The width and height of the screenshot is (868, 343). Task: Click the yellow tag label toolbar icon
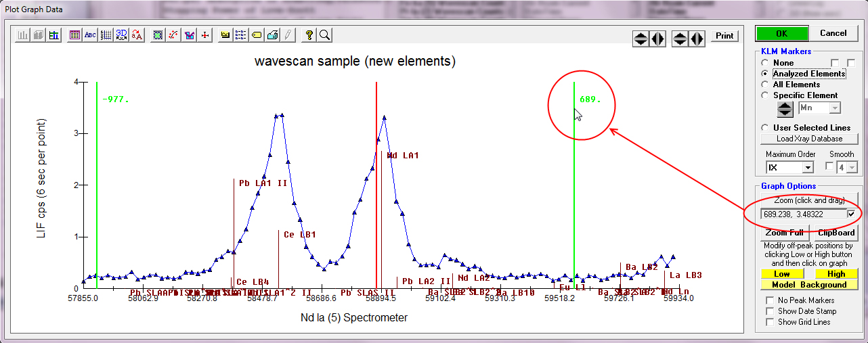point(257,35)
